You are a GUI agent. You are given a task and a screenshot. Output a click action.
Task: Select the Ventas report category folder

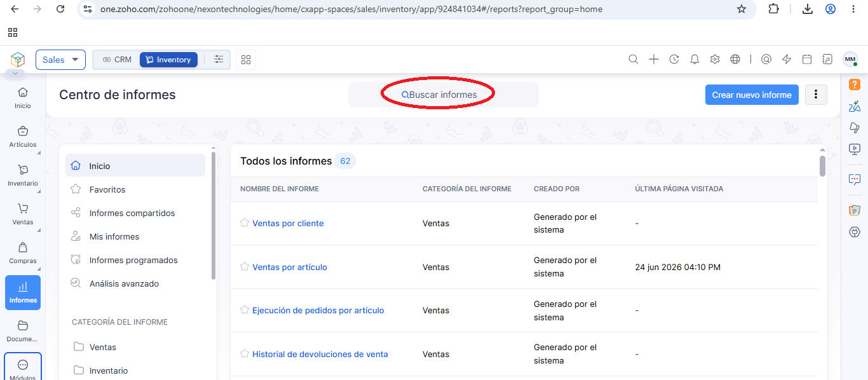pos(135,347)
